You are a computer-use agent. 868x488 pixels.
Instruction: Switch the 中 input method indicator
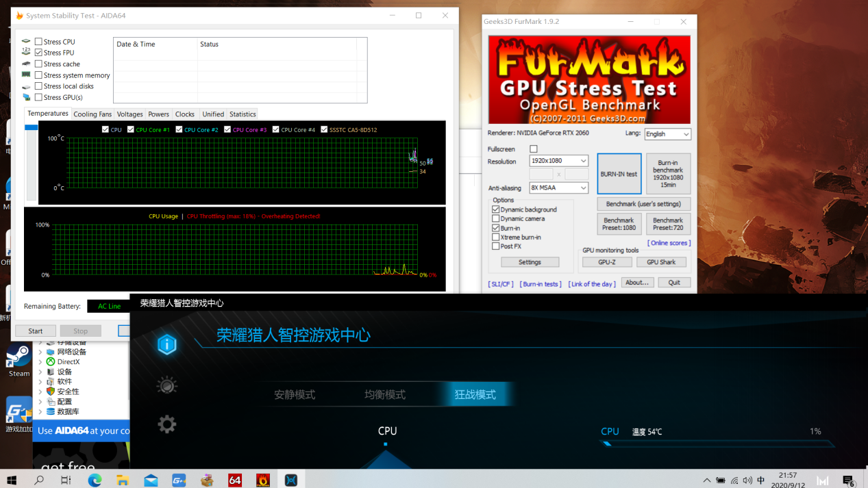tap(760, 480)
